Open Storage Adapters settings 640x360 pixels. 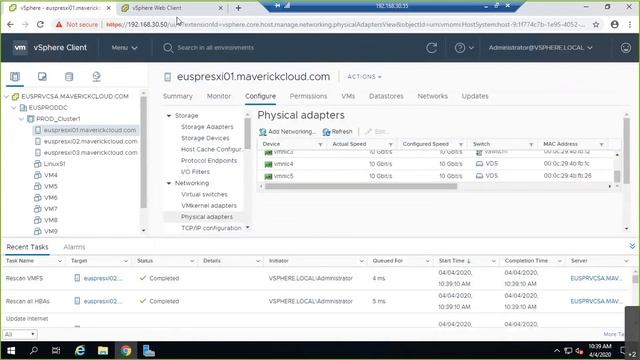[x=207, y=127]
